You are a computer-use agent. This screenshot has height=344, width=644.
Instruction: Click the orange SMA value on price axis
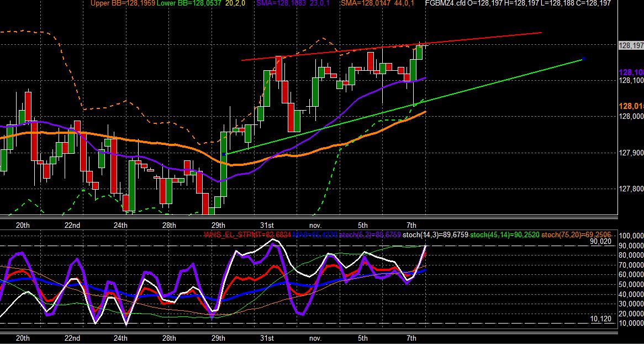coord(631,107)
